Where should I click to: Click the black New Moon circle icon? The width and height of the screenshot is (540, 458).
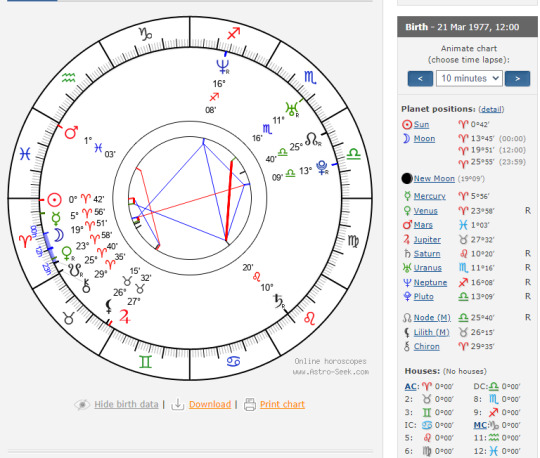click(407, 178)
